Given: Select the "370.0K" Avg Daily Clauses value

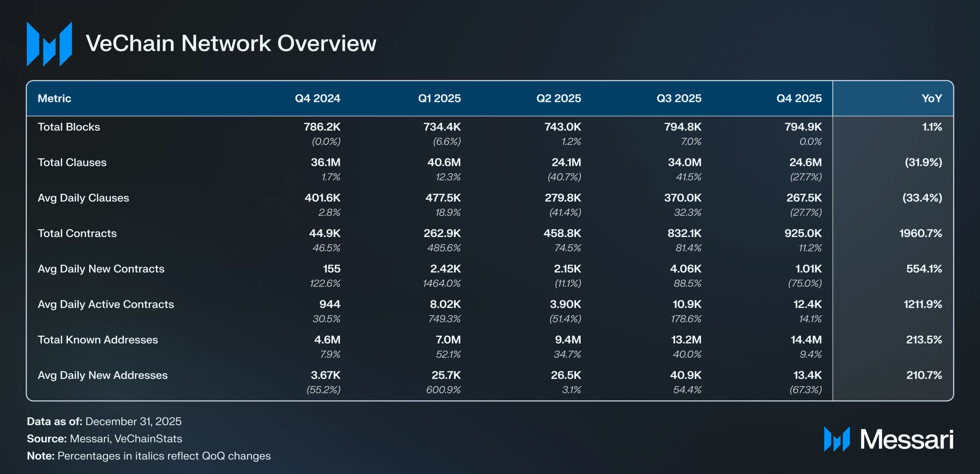Looking at the screenshot, I should 683,198.
